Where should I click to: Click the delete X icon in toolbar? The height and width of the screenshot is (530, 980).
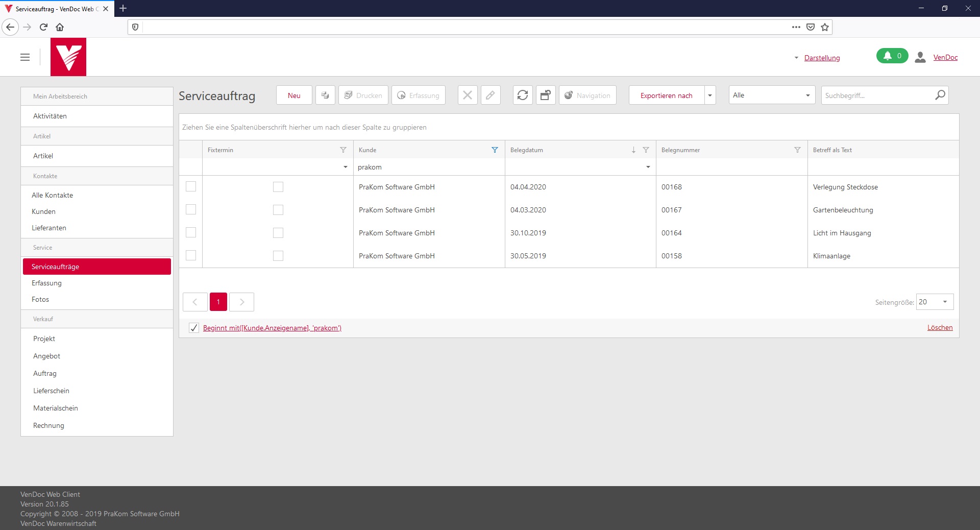[467, 95]
